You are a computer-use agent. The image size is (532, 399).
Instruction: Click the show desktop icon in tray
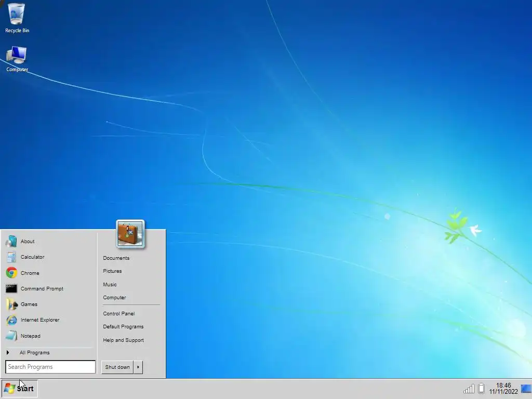point(526,389)
